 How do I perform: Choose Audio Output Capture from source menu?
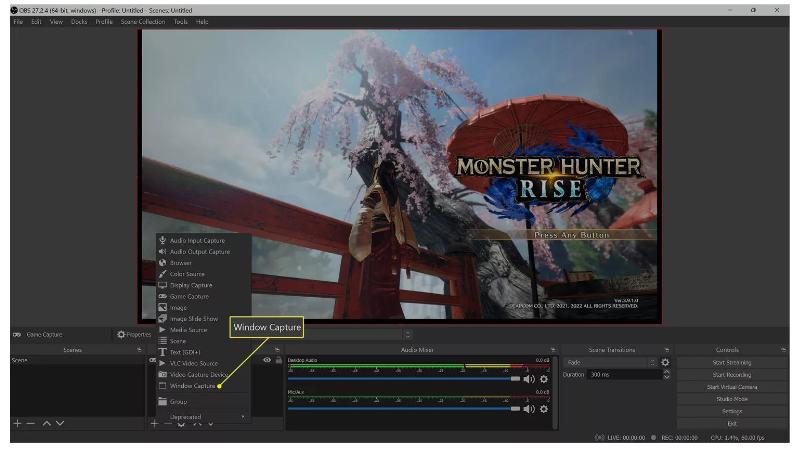tap(203, 252)
